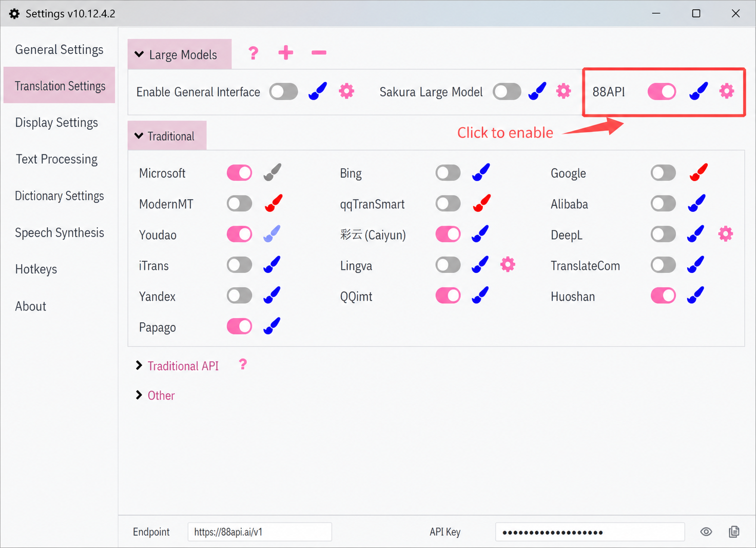Disable the QQimt toggle

[448, 296]
